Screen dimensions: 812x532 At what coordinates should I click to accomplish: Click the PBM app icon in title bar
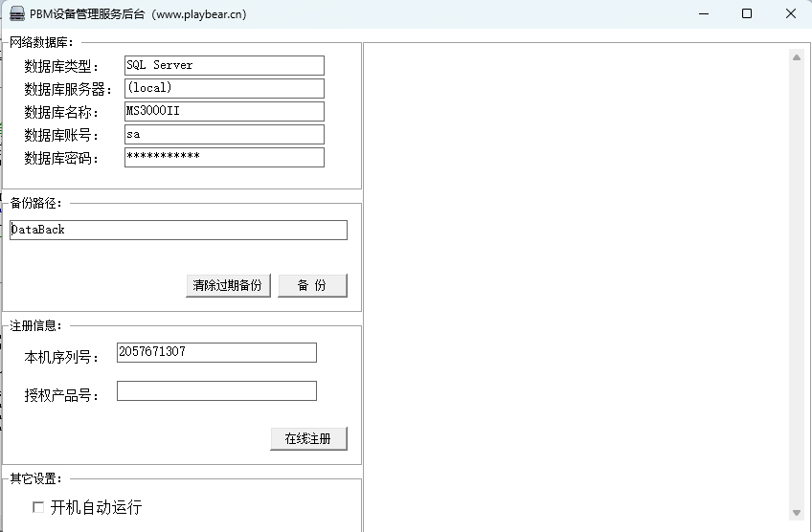point(16,13)
